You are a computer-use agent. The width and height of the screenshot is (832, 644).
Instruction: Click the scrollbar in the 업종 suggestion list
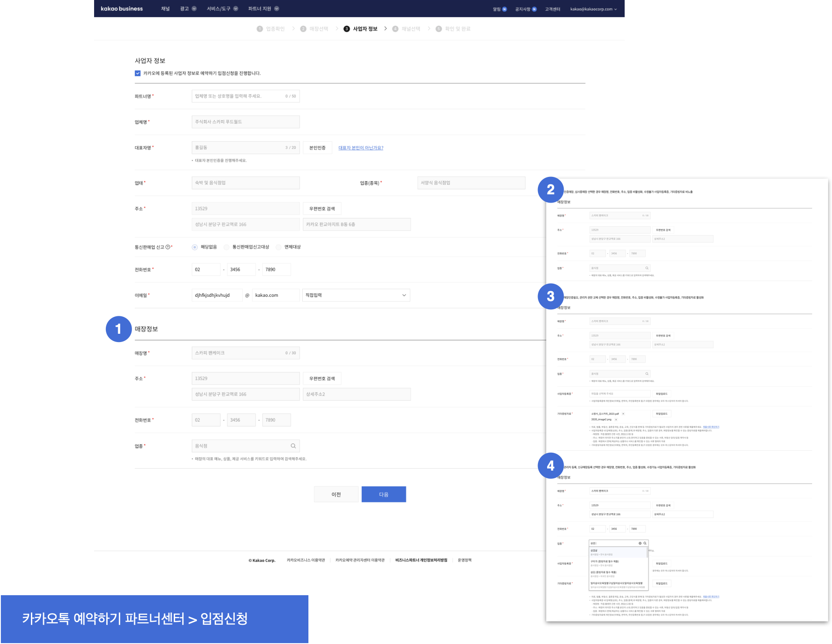tap(648, 553)
